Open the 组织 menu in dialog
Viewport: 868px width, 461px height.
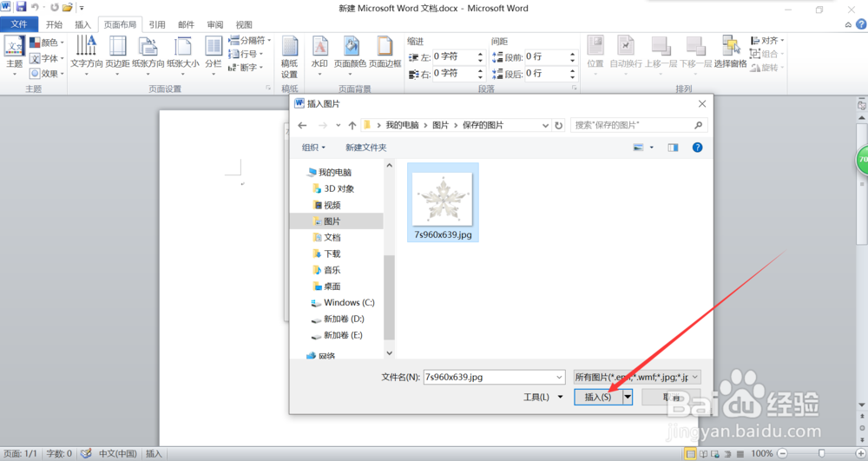point(313,148)
